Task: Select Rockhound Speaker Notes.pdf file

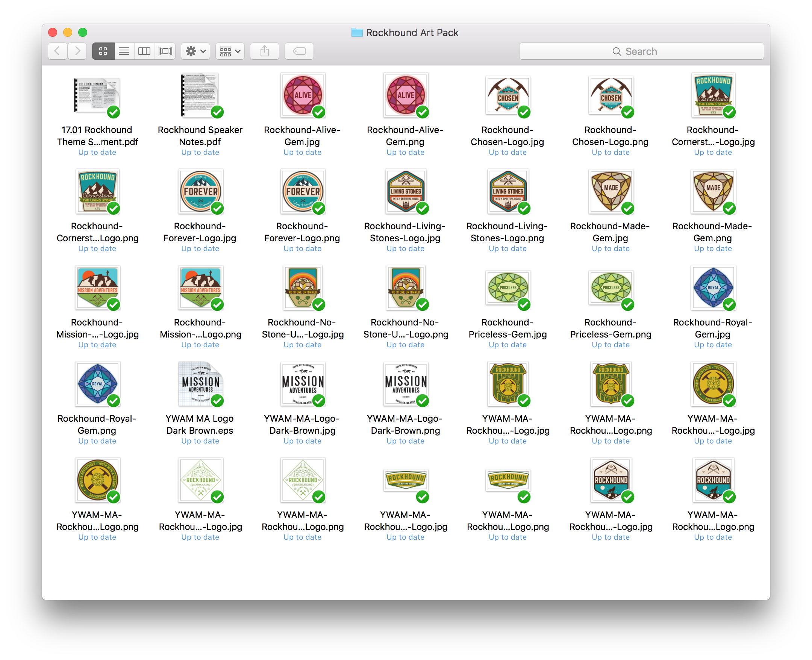Action: tap(200, 95)
